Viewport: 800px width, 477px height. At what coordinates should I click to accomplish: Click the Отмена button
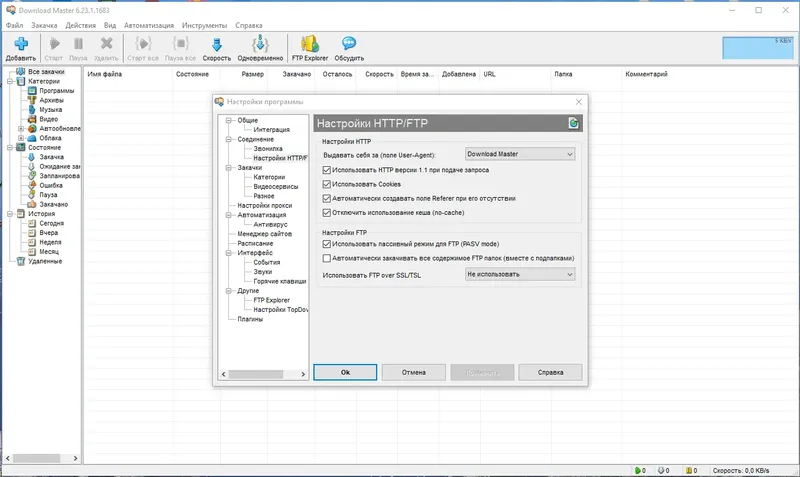(413, 372)
